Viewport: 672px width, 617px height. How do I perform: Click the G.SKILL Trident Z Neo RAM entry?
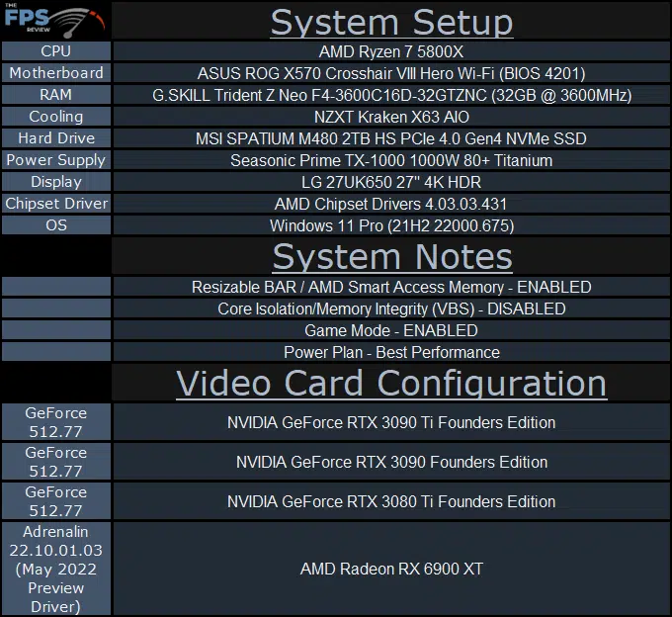391,95
